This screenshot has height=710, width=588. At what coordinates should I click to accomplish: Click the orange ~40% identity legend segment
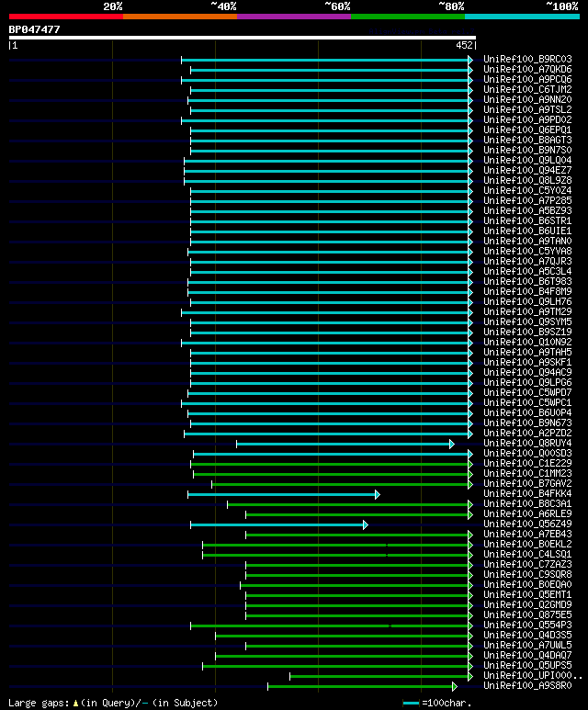tap(180, 17)
